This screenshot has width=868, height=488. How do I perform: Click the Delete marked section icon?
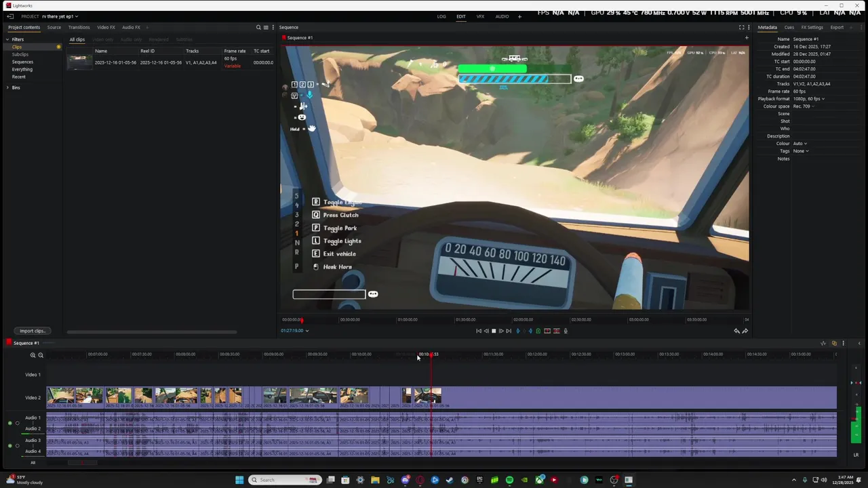(x=557, y=331)
